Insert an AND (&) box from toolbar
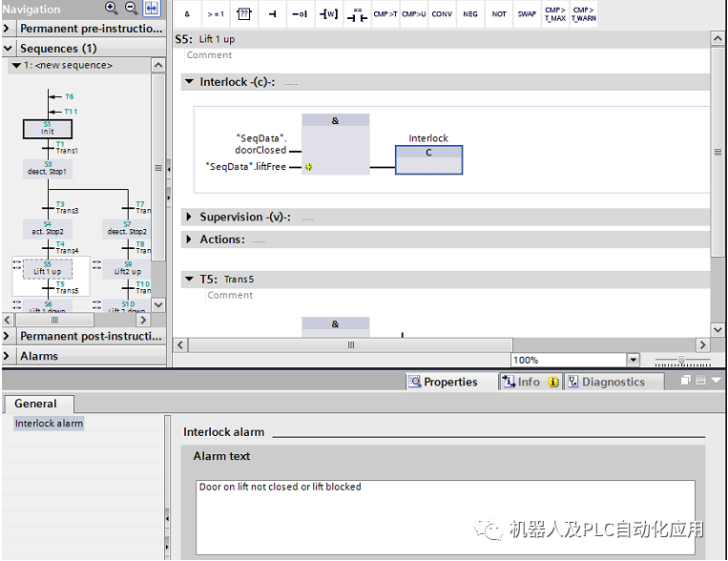Viewport: 728px width, 561px height. pos(187,14)
